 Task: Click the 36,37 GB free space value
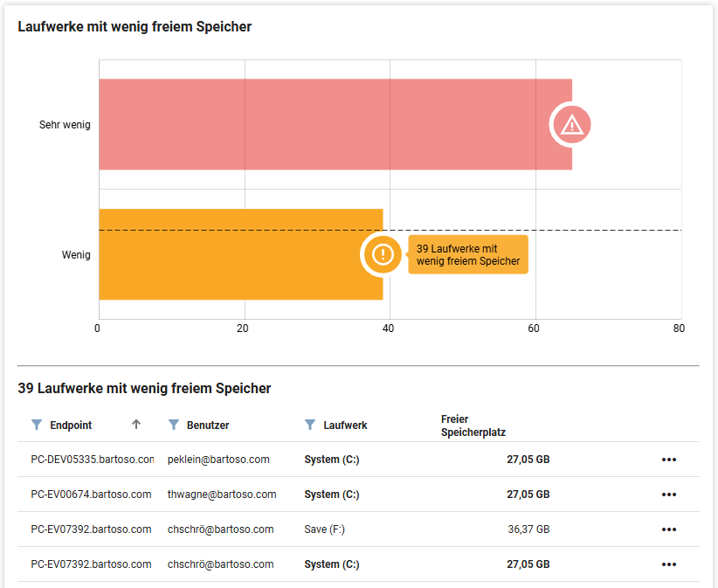528,529
